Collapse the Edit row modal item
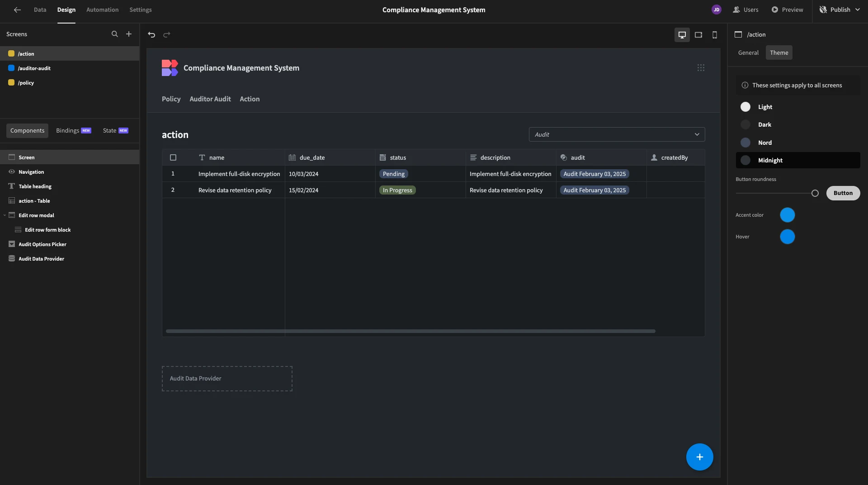This screenshot has height=485, width=868. pyautogui.click(x=5, y=215)
